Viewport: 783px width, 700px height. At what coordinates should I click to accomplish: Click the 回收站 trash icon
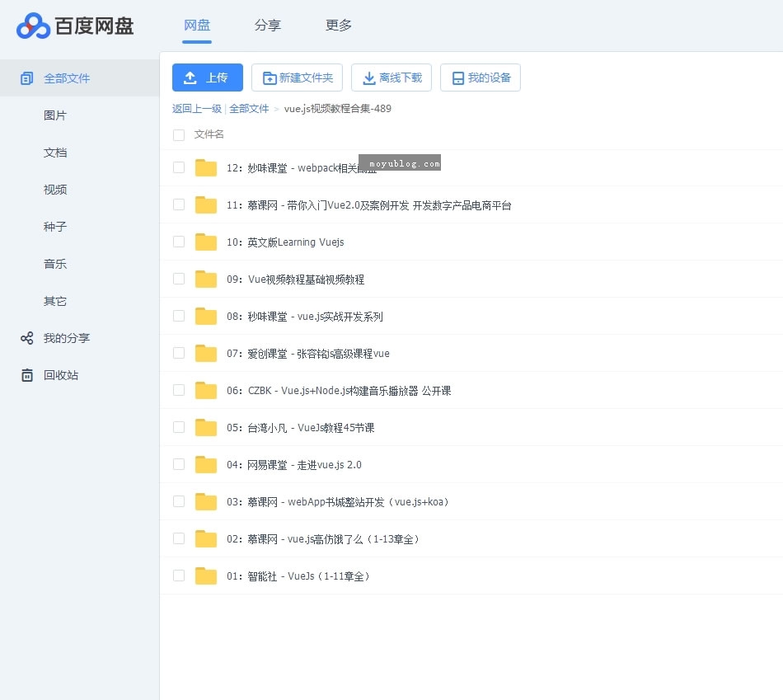(x=27, y=375)
